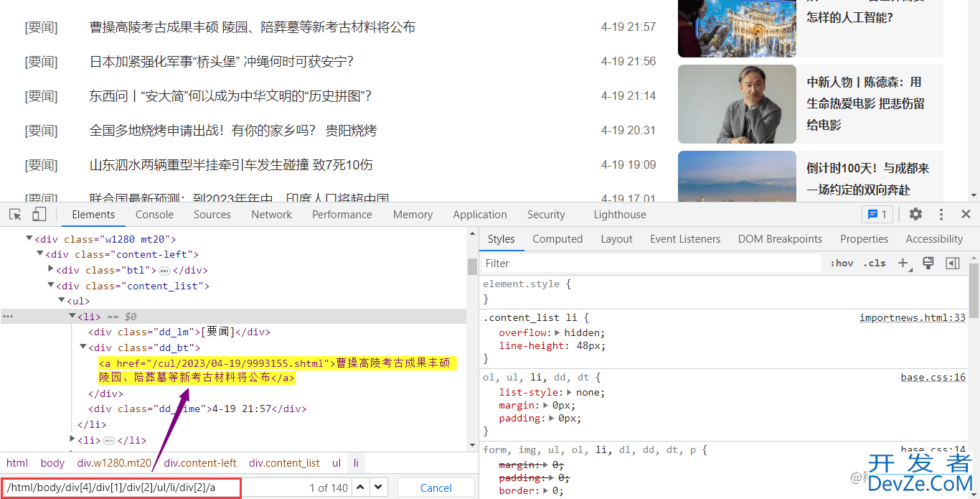This screenshot has width=980, height=499.
Task: Collapse the content-left div node
Action: click(x=40, y=254)
